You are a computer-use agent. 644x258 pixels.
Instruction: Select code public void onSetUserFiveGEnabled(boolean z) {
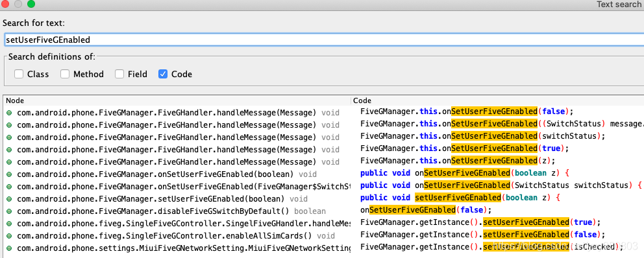465,172
